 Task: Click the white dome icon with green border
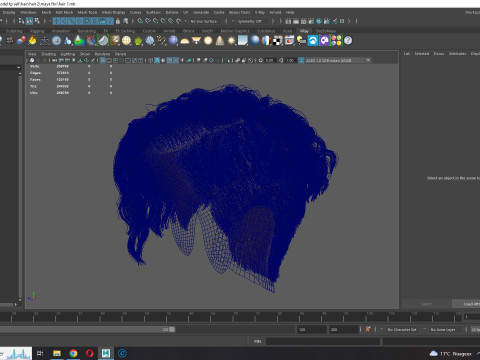[103, 41]
